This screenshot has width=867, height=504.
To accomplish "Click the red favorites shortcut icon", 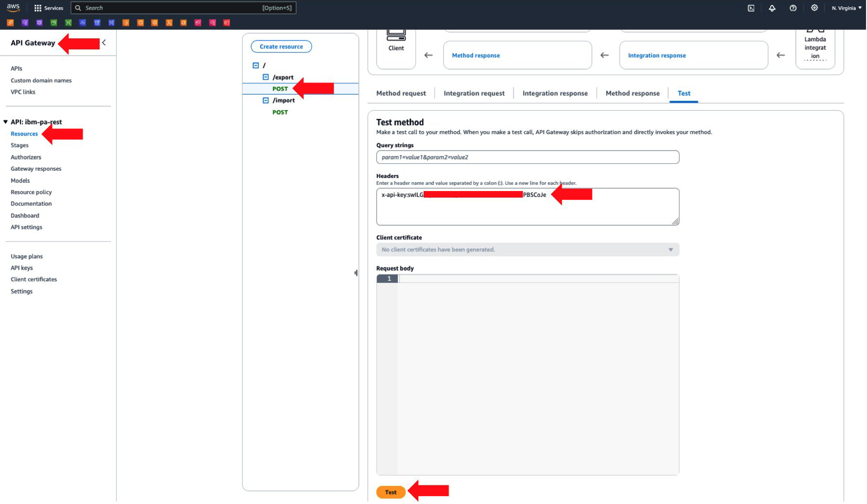I will [x=227, y=23].
